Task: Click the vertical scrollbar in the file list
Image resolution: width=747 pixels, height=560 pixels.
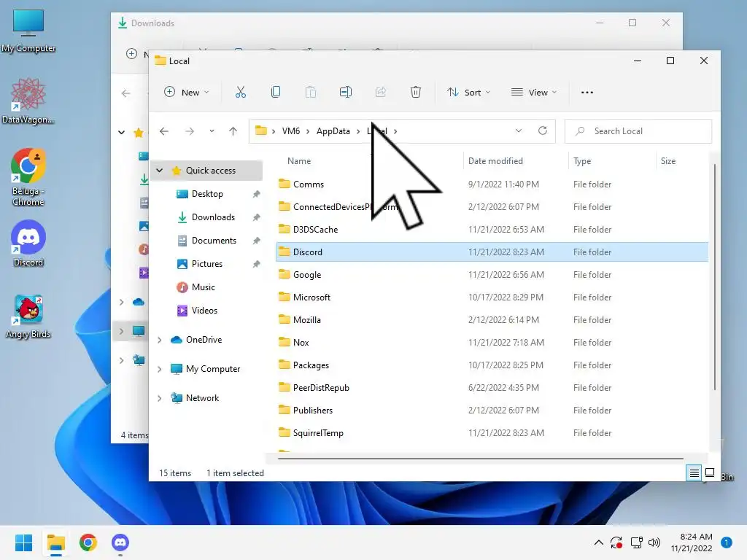Action: [715, 277]
